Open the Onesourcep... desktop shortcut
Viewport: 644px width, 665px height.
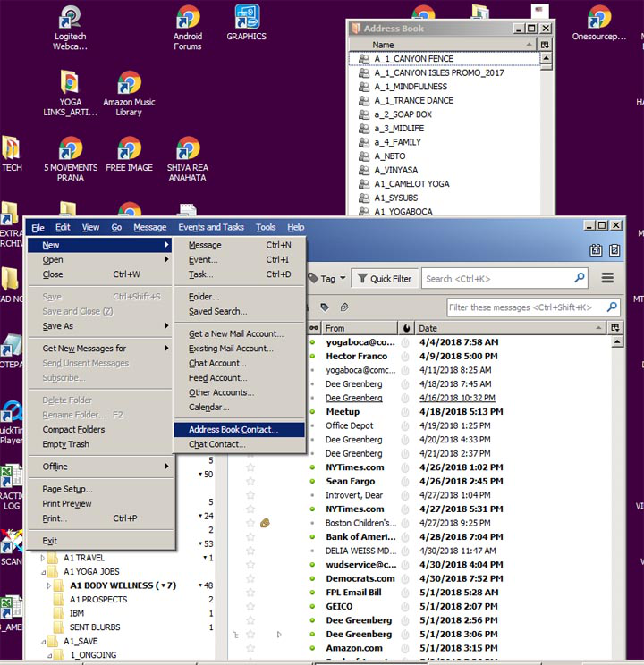pos(599,22)
